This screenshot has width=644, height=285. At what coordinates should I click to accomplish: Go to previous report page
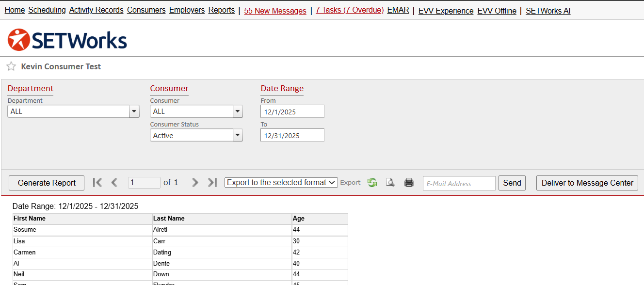[114, 182]
